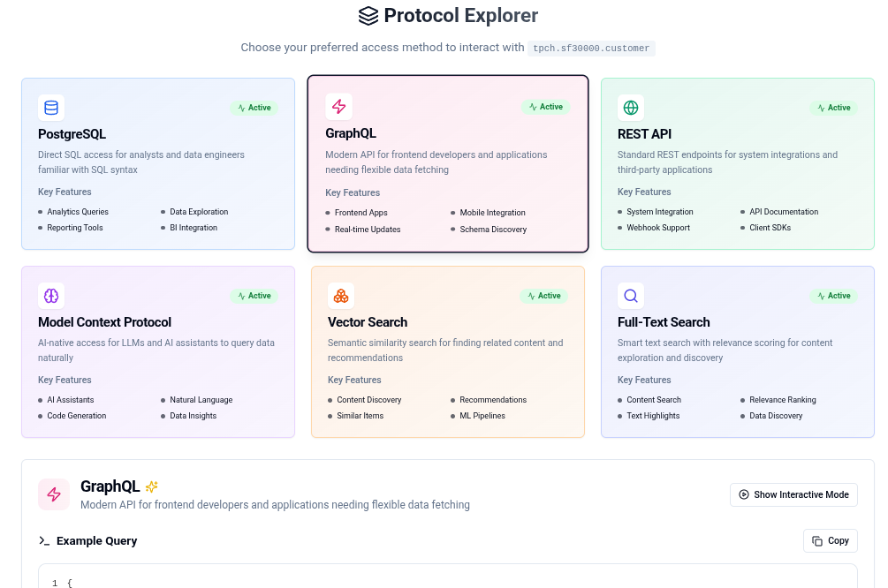Click the Active badge on PostgreSQL card
Image resolution: width=888 pixels, height=588 pixels.
pyautogui.click(x=254, y=108)
